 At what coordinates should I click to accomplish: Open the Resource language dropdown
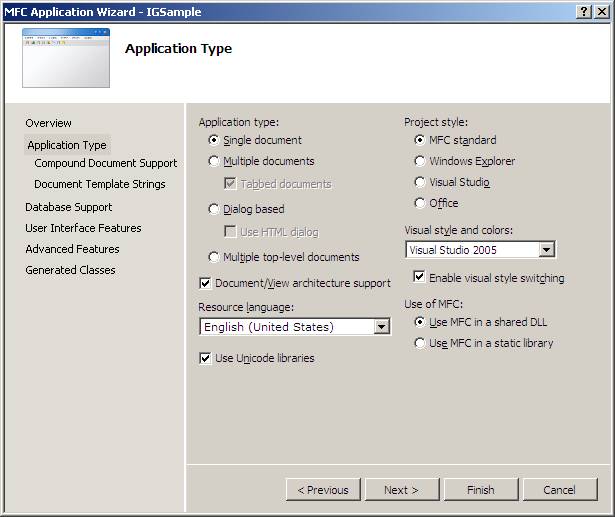[381, 327]
